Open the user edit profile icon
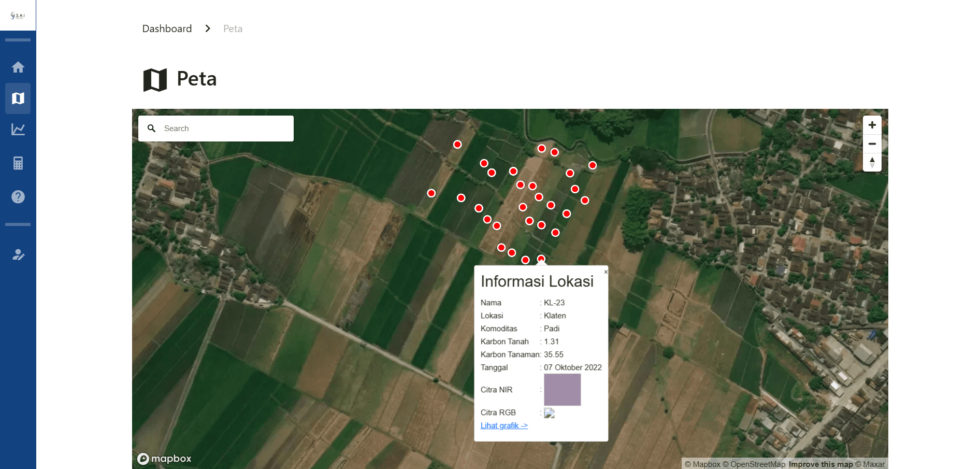The width and height of the screenshot is (980, 469). pos(18,254)
